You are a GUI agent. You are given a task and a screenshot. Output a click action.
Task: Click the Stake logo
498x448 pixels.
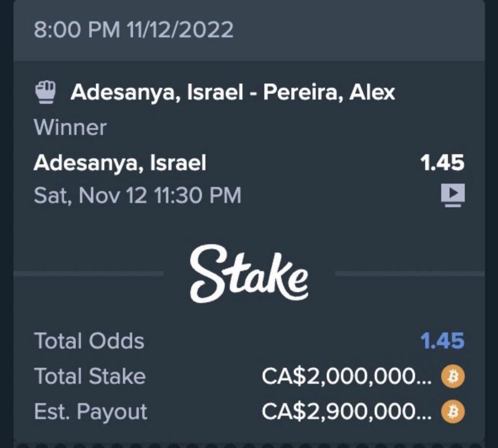pyautogui.click(x=249, y=273)
